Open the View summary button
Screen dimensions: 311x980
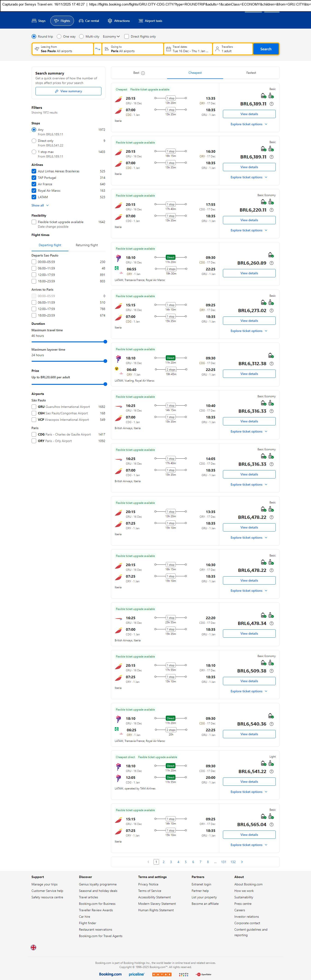68,91
